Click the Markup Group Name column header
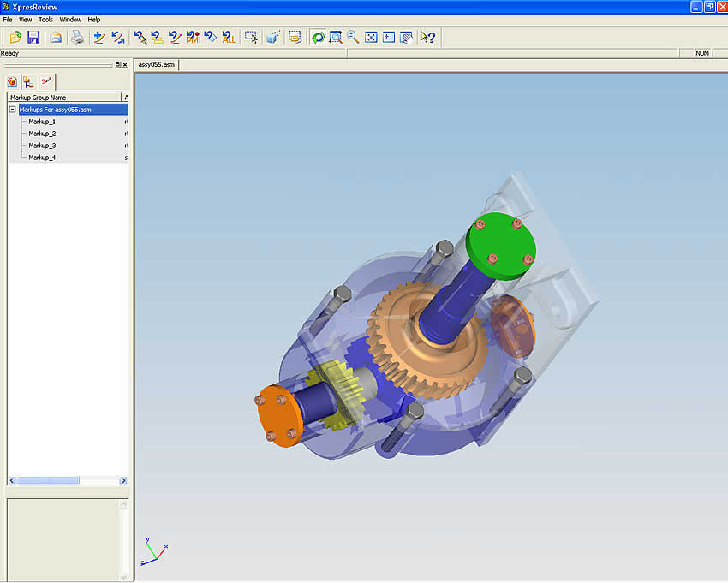728x583 pixels. click(x=64, y=98)
